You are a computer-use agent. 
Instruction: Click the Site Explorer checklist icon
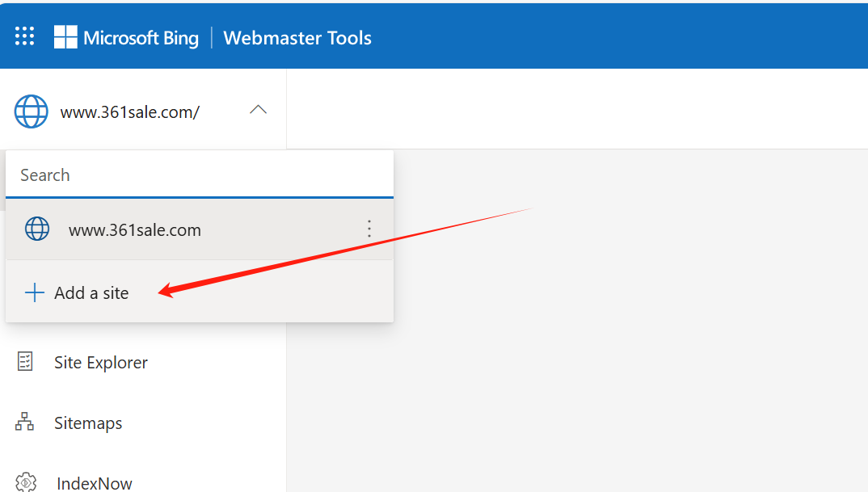pos(26,361)
